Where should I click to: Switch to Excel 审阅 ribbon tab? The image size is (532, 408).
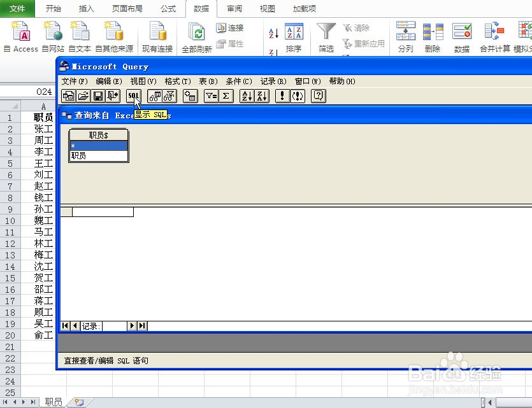click(234, 8)
